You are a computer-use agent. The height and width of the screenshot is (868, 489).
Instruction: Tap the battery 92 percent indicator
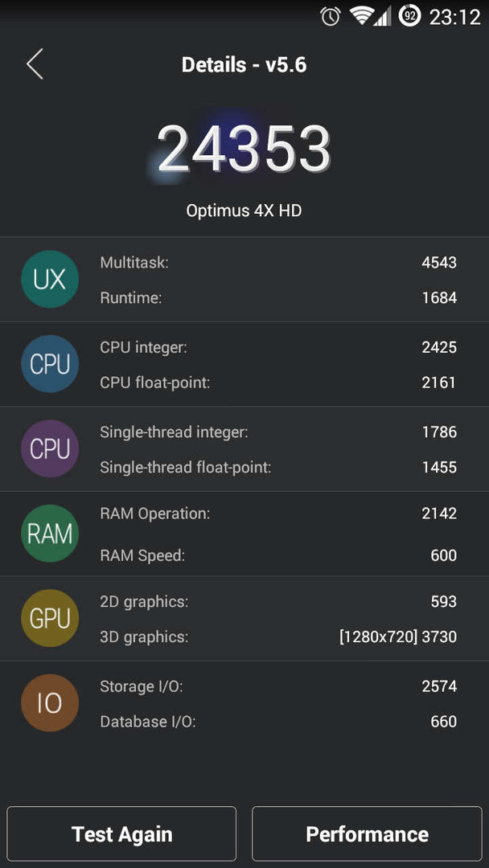click(x=410, y=17)
